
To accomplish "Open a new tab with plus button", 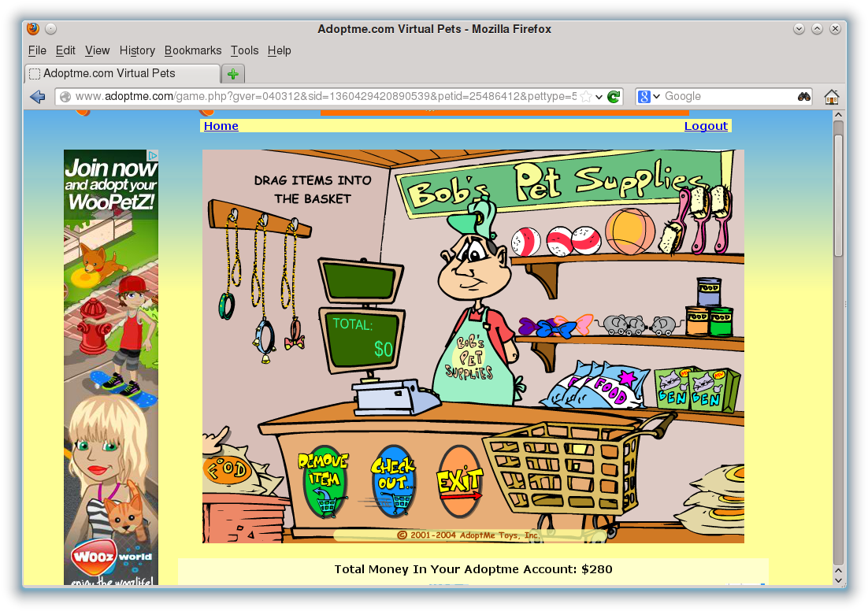I will pyautogui.click(x=233, y=74).
